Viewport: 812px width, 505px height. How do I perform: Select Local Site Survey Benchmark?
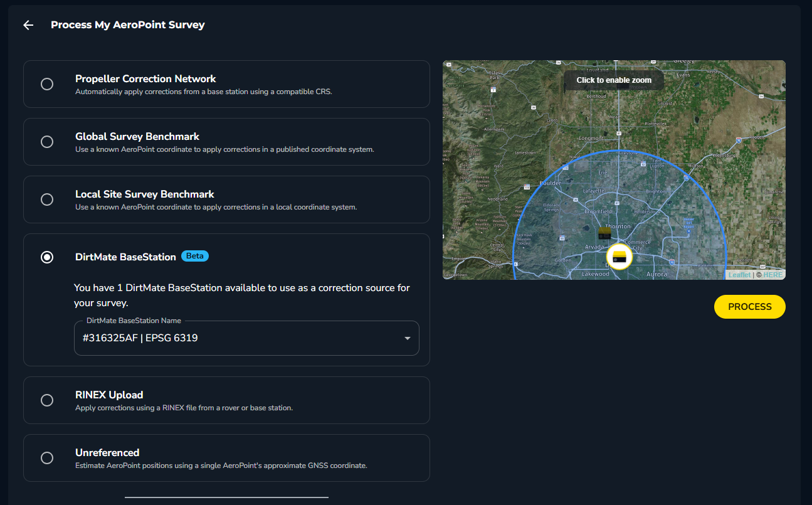tap(47, 199)
